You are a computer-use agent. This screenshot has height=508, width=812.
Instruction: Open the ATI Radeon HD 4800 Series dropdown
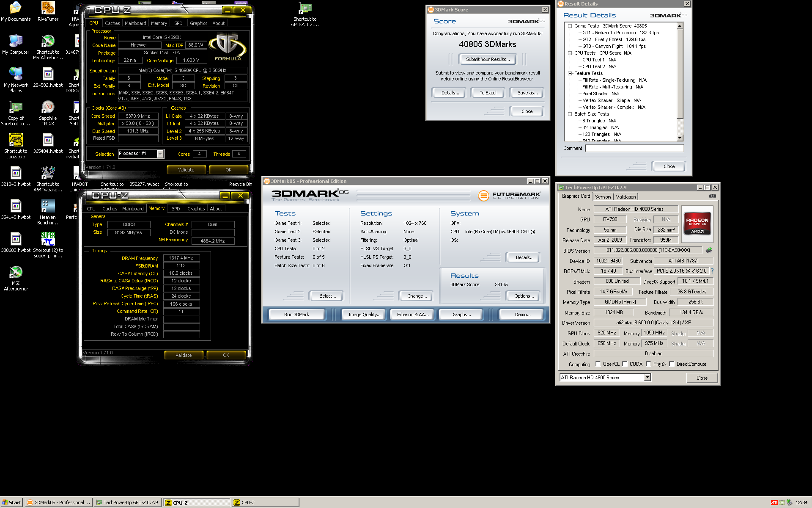pyautogui.click(x=647, y=377)
